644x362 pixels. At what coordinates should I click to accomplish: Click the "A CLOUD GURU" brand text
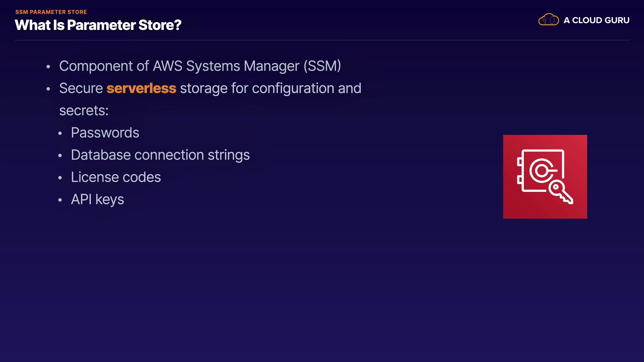click(x=596, y=20)
